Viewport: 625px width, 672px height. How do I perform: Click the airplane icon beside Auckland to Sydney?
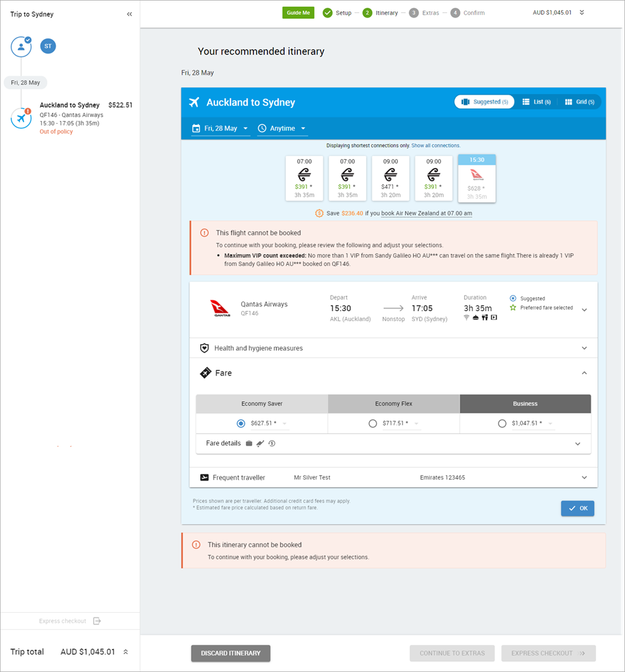194,102
